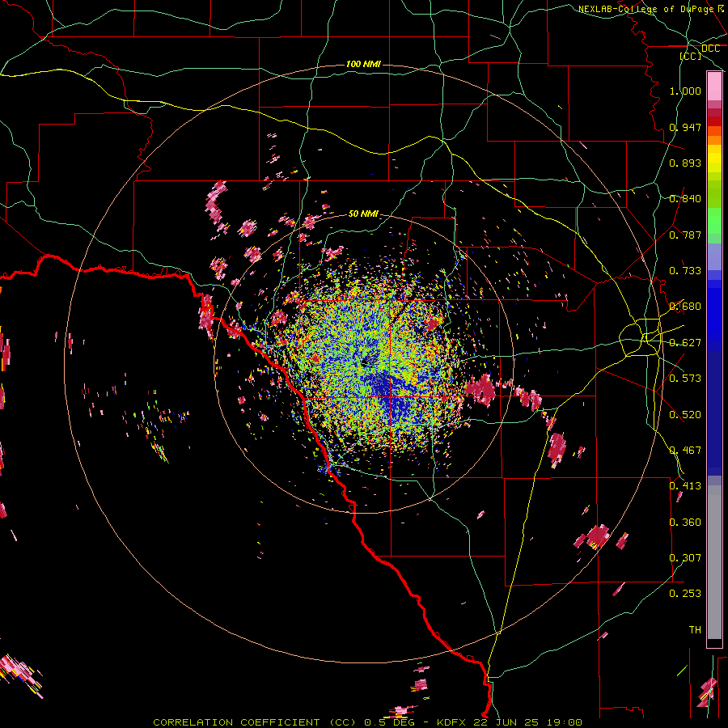Select the 0.680 scale value
Viewport: 728px width, 728px height.
(685, 307)
